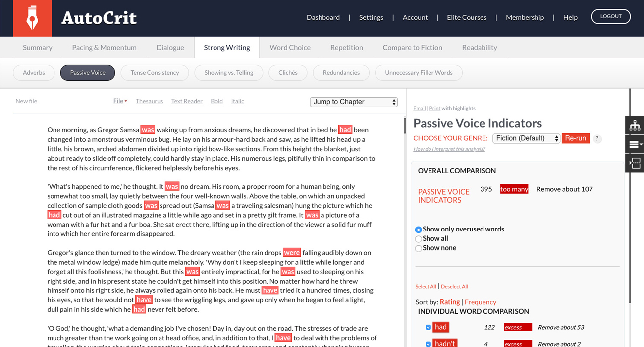Click the stacked lines menu icon on right edge
This screenshot has height=347, width=644.
point(635,145)
